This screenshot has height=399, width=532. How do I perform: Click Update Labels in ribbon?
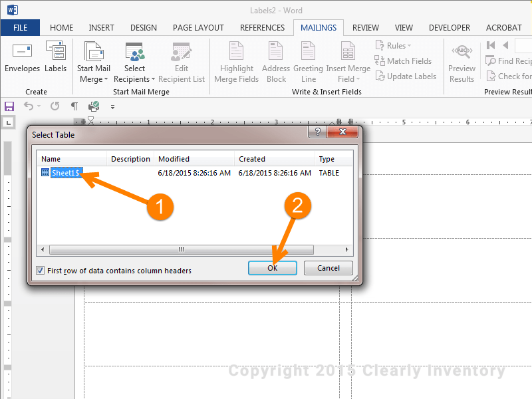[x=406, y=76]
